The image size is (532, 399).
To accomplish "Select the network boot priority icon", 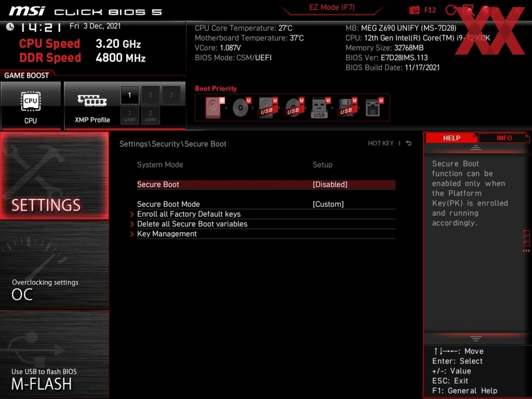I will coord(374,108).
